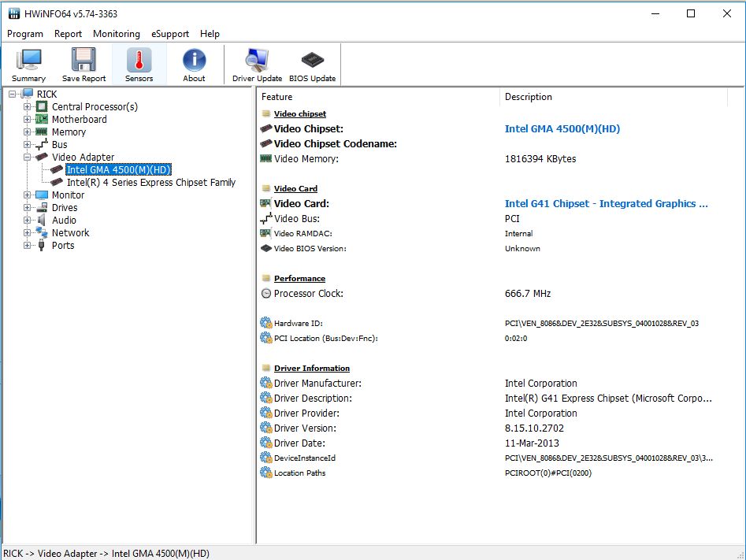
Task: Click the clock icon beside Processor Clock
Action: 266,294
